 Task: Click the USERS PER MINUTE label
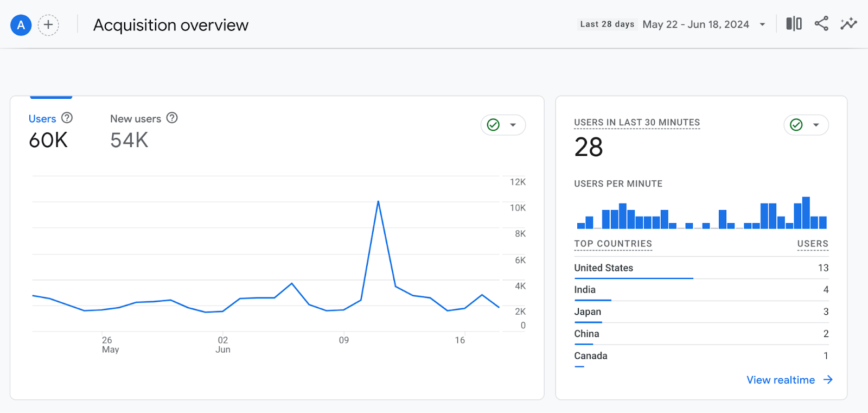coord(618,184)
